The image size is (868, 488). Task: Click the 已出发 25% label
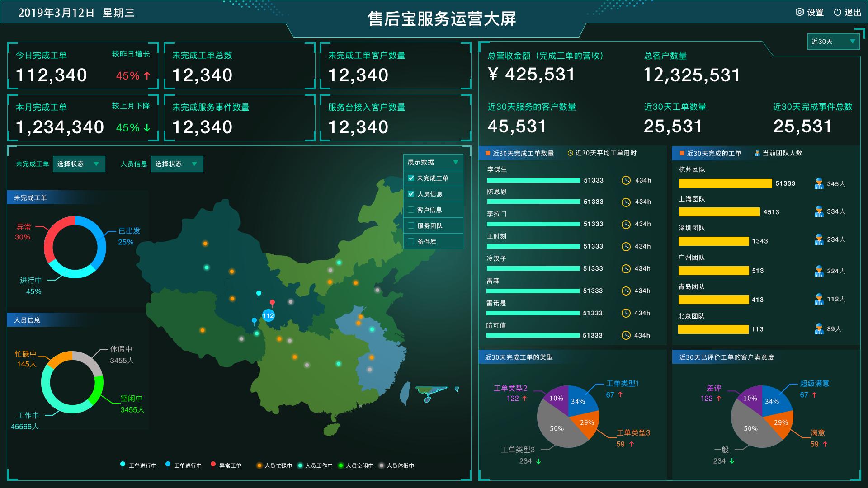click(129, 236)
